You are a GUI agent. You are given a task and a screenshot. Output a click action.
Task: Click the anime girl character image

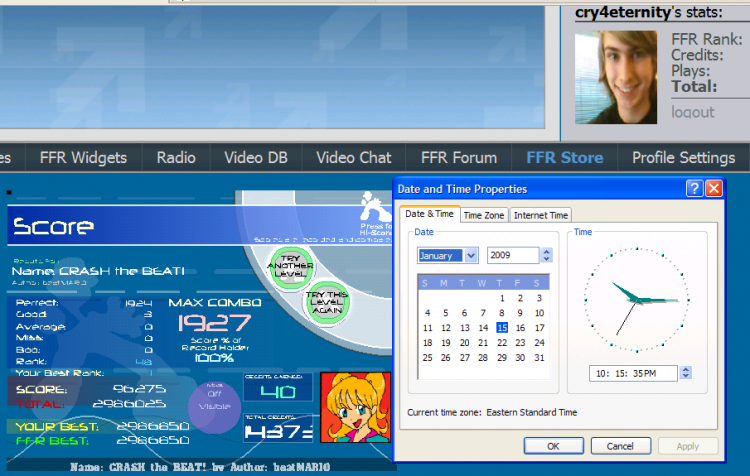pyautogui.click(x=355, y=407)
